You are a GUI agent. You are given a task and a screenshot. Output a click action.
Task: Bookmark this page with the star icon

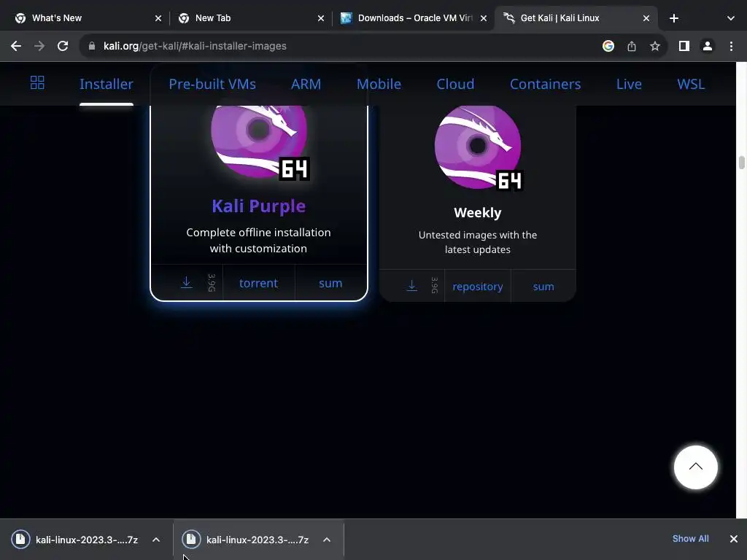[655, 46]
